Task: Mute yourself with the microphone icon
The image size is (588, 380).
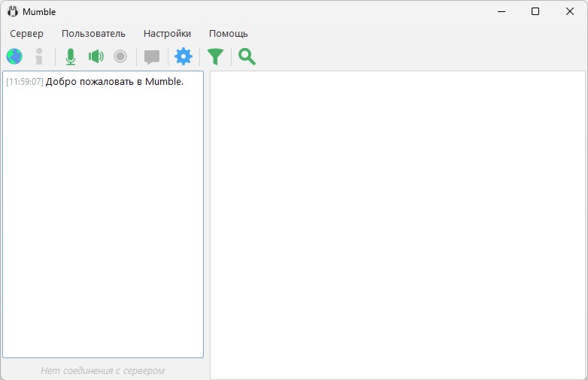Action: point(71,56)
